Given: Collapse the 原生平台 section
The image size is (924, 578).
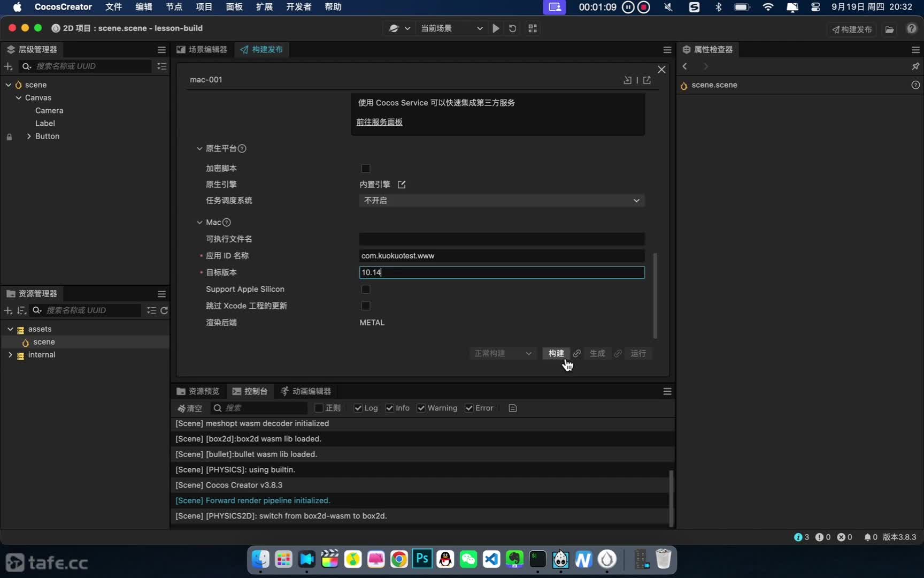Looking at the screenshot, I should pyautogui.click(x=199, y=149).
